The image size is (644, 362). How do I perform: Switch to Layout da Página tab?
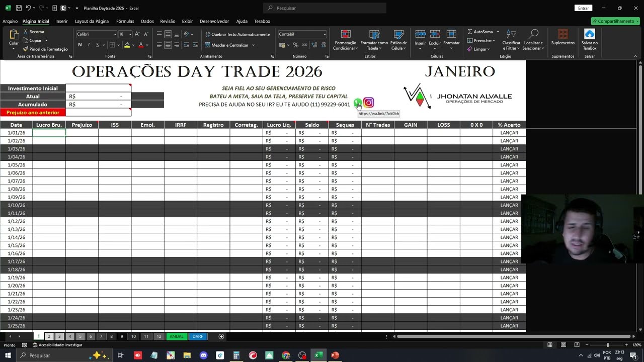[x=92, y=21]
